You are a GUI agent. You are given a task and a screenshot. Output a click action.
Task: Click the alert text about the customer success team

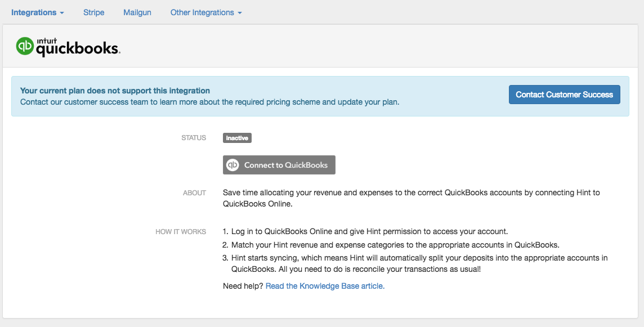(209, 102)
